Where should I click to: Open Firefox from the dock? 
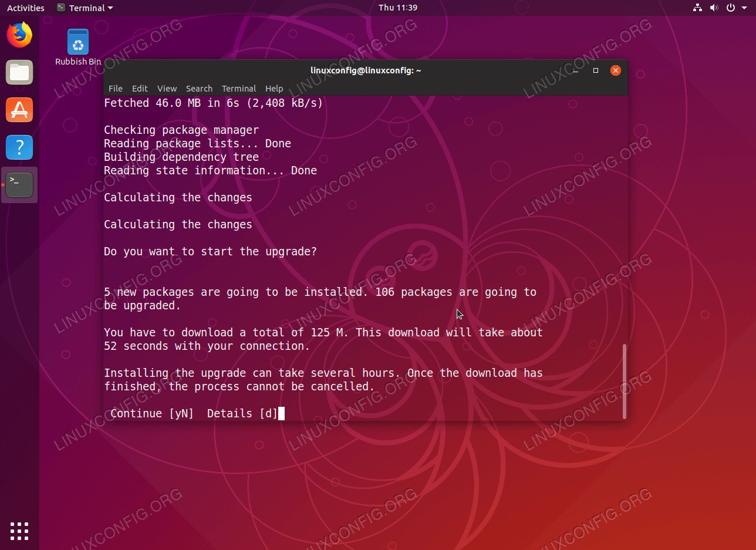(x=19, y=35)
